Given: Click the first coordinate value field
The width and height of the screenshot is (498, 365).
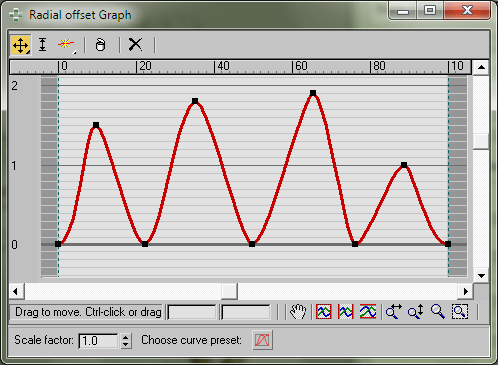Looking at the screenshot, I should pyautogui.click(x=192, y=312).
